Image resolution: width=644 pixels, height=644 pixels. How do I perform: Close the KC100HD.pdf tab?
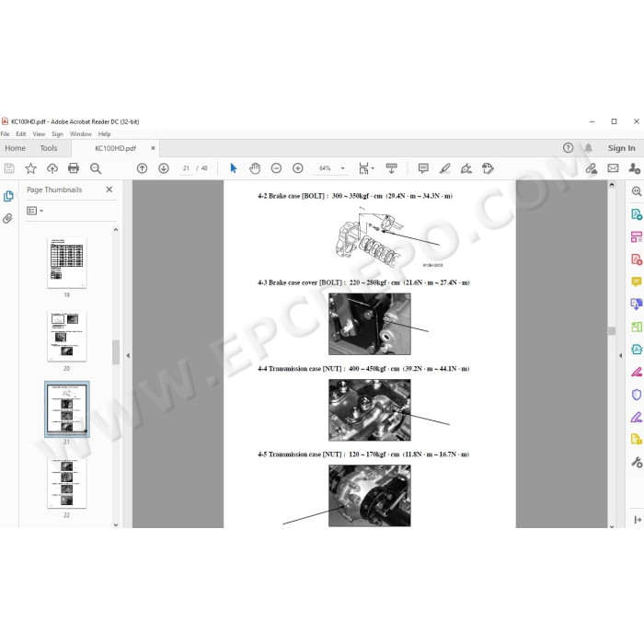(x=153, y=148)
